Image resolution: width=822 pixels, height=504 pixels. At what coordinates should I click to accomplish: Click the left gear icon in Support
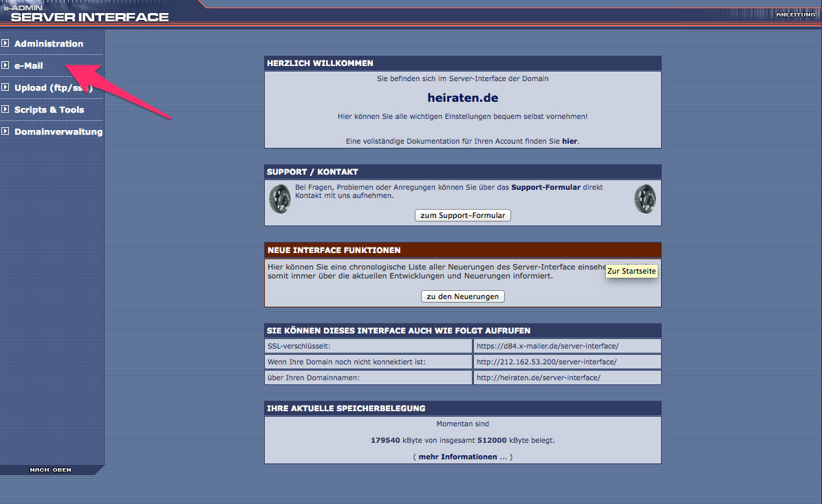coord(279,199)
